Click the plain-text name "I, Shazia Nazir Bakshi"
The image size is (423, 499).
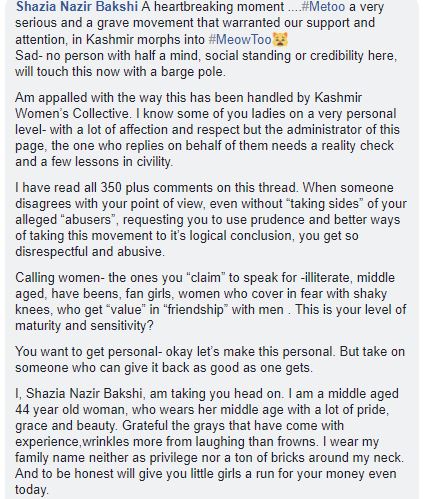[80, 394]
